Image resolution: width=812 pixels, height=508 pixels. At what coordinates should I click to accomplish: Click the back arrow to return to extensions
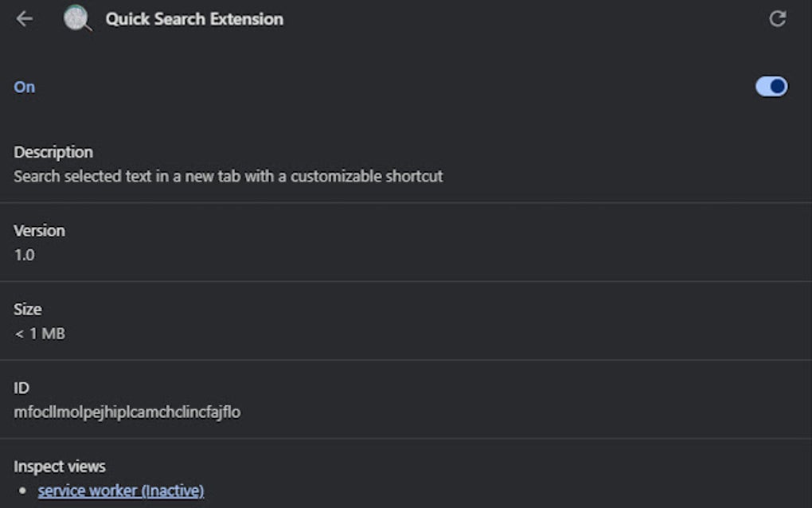coord(25,19)
